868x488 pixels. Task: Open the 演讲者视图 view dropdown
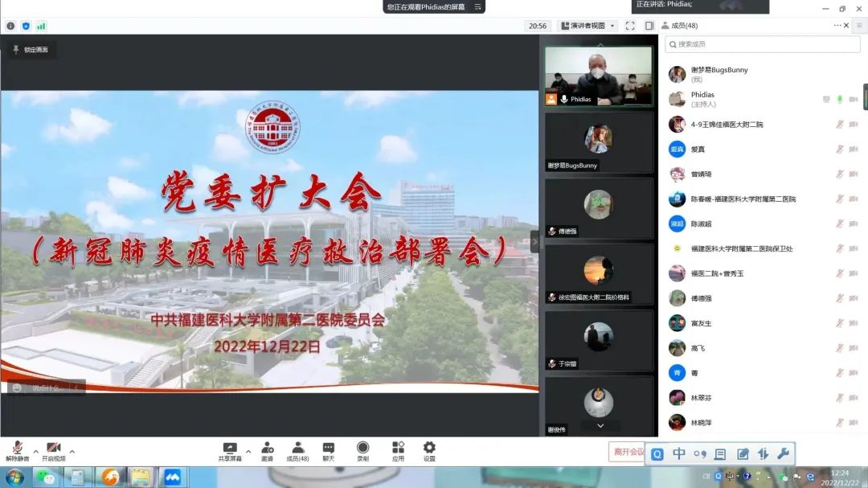click(x=588, y=26)
